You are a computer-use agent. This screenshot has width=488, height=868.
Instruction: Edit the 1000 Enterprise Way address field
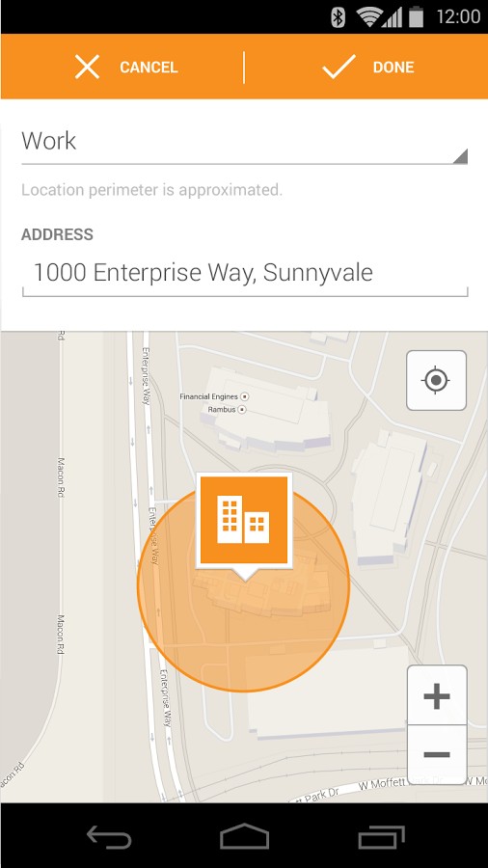[x=245, y=274]
